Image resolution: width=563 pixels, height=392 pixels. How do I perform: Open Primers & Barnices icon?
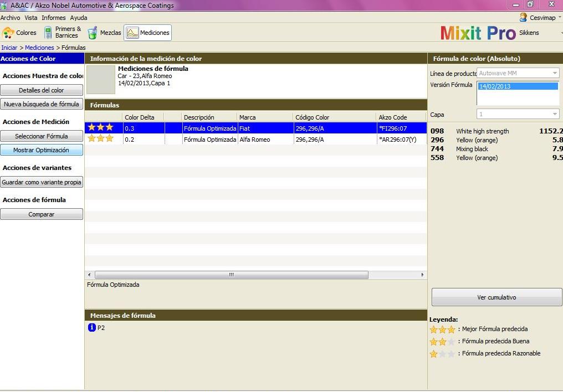pyautogui.click(x=48, y=33)
